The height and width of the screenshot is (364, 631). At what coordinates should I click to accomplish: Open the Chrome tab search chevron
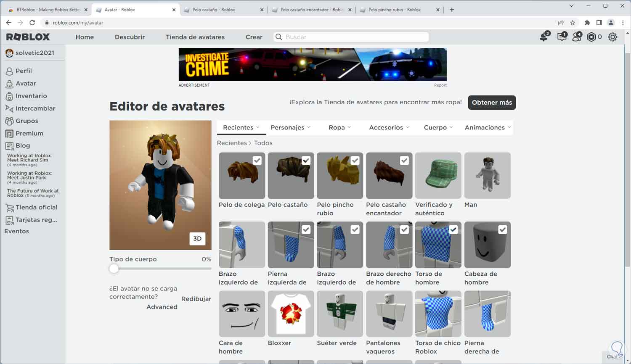point(571,6)
